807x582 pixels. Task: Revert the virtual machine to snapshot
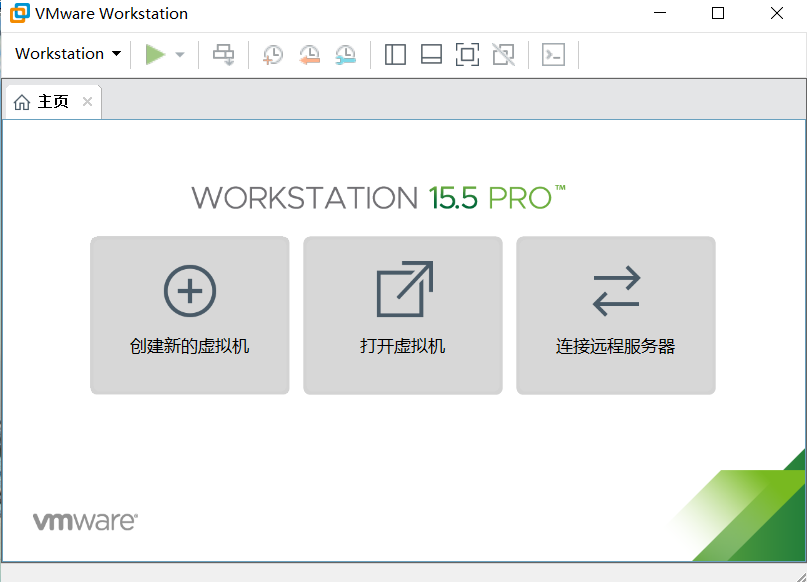[309, 55]
